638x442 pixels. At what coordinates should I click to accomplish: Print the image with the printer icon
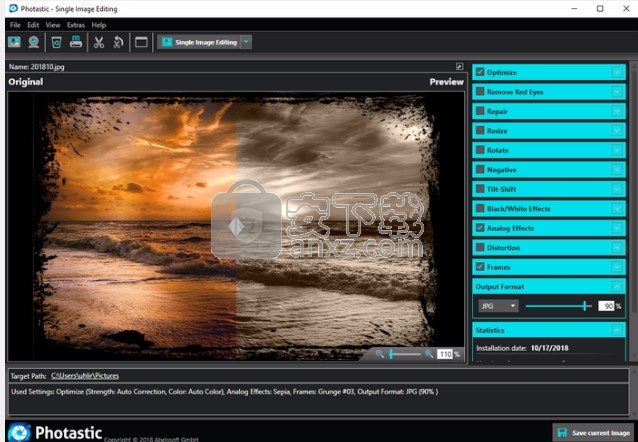76,42
